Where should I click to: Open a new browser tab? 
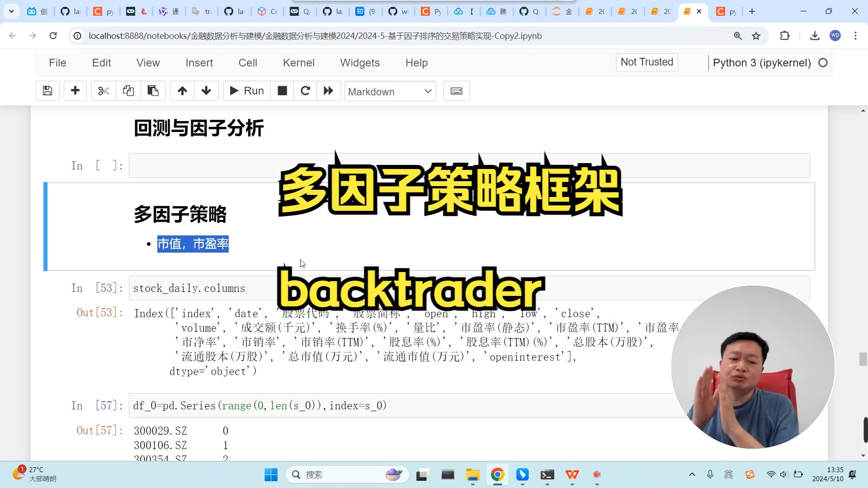[752, 11]
